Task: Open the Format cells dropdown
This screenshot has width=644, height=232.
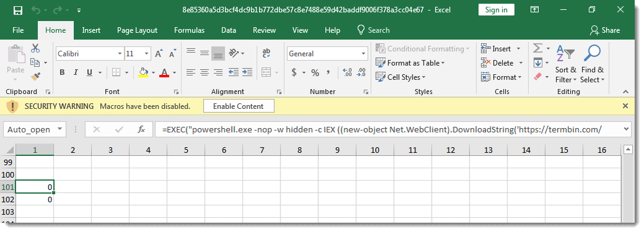Action: pyautogui.click(x=501, y=77)
